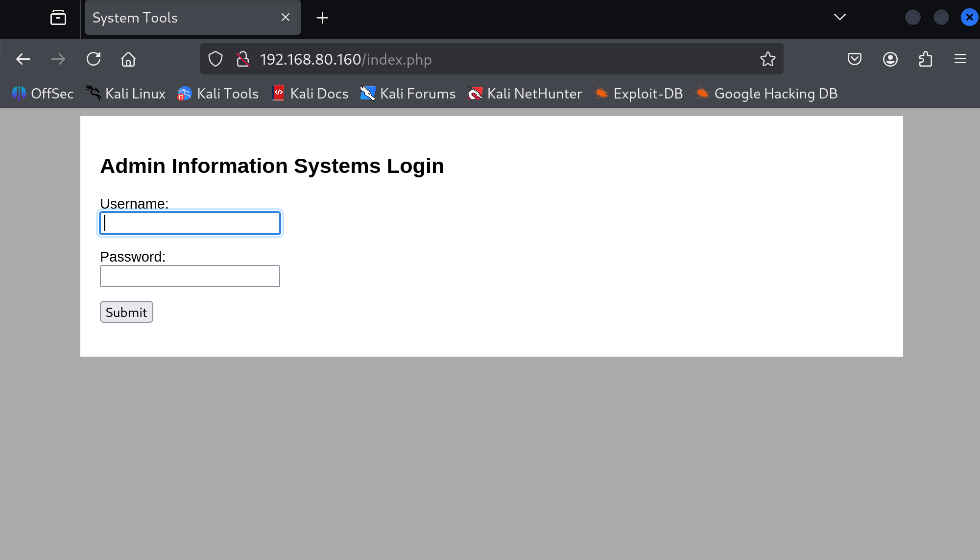Open the Firefox account icon
Screen dimensions: 980x560
click(890, 59)
